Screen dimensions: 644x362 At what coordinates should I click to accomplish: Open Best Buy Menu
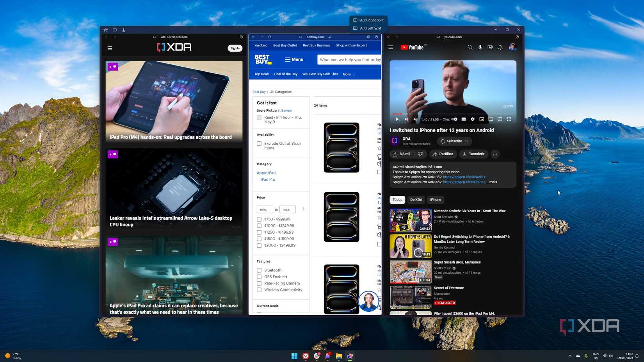[294, 60]
